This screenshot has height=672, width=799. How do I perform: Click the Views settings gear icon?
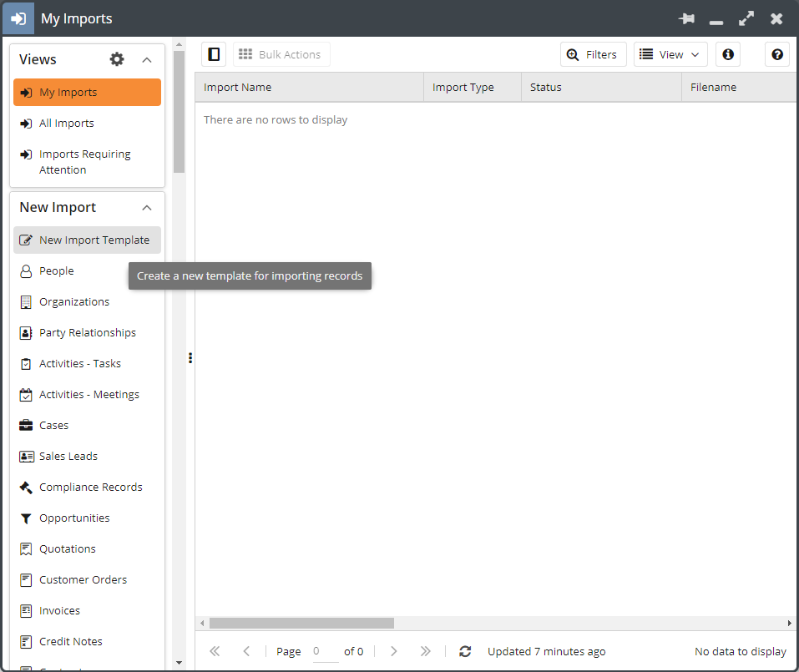click(x=117, y=59)
